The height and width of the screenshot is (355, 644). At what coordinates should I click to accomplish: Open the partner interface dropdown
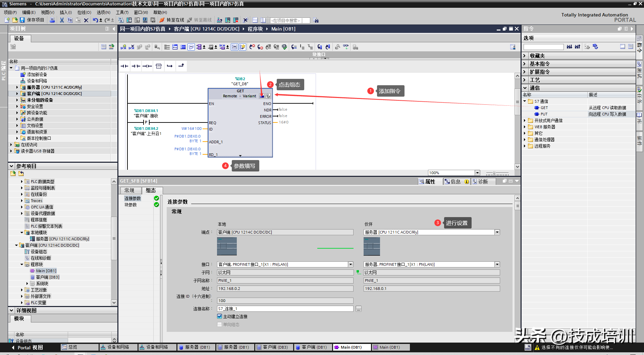tap(497, 264)
